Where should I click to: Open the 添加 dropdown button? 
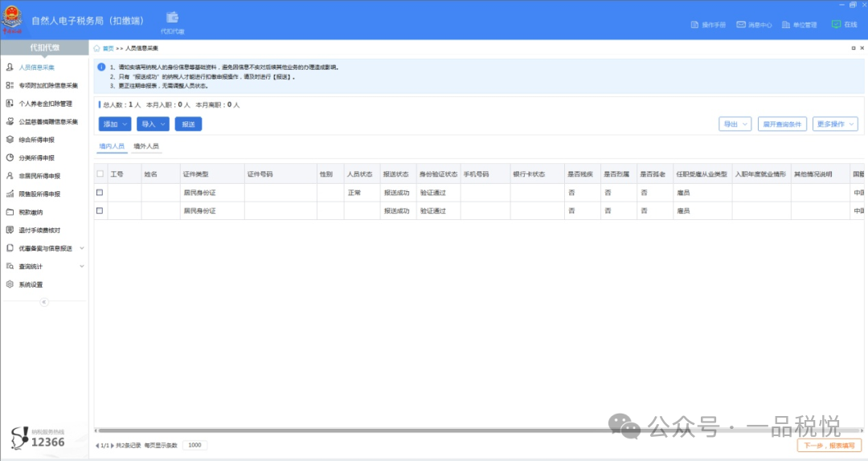point(114,124)
